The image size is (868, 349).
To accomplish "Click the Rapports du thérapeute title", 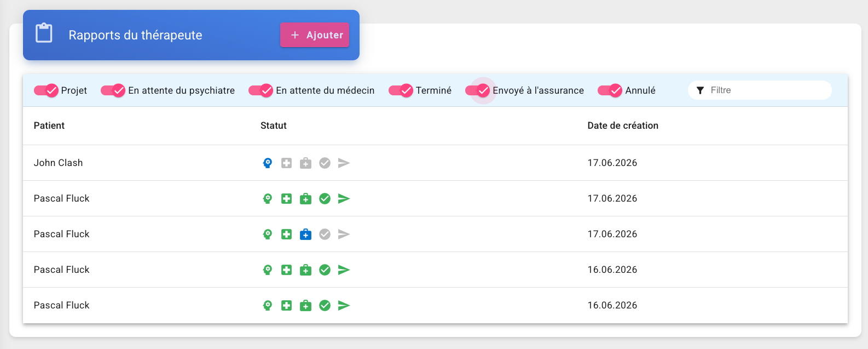I will [x=135, y=35].
